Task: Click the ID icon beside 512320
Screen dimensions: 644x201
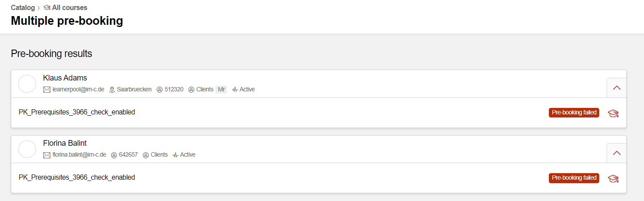Action: 159,90
